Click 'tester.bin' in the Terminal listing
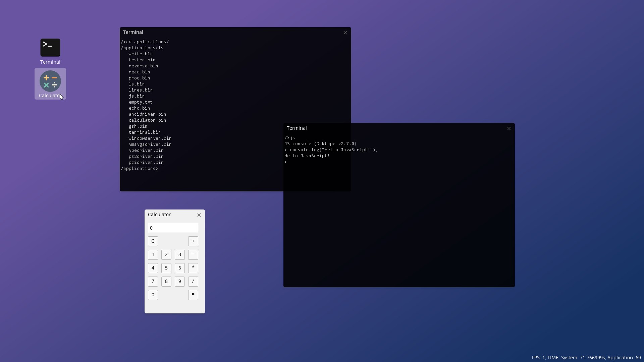Image resolution: width=644 pixels, height=362 pixels. click(142, 60)
